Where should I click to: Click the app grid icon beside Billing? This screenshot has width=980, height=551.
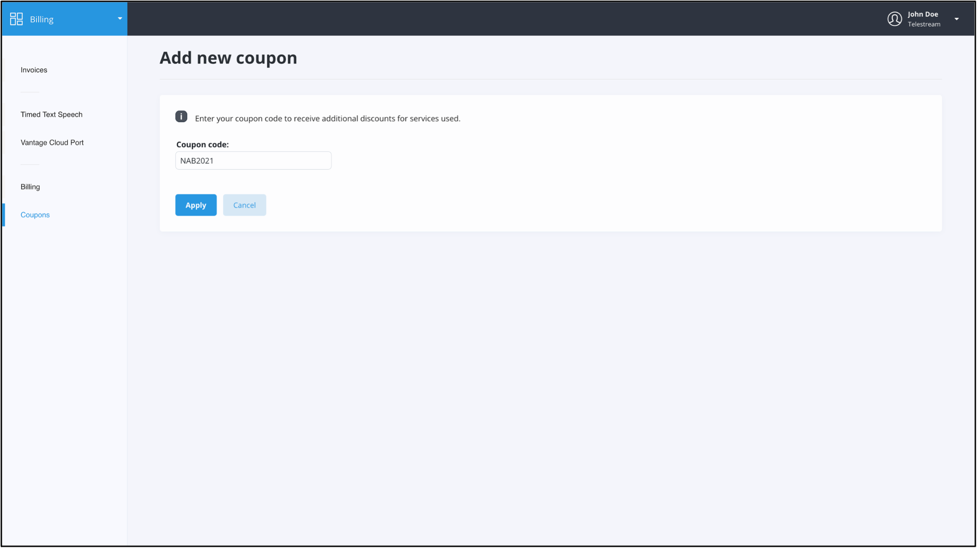tap(16, 19)
